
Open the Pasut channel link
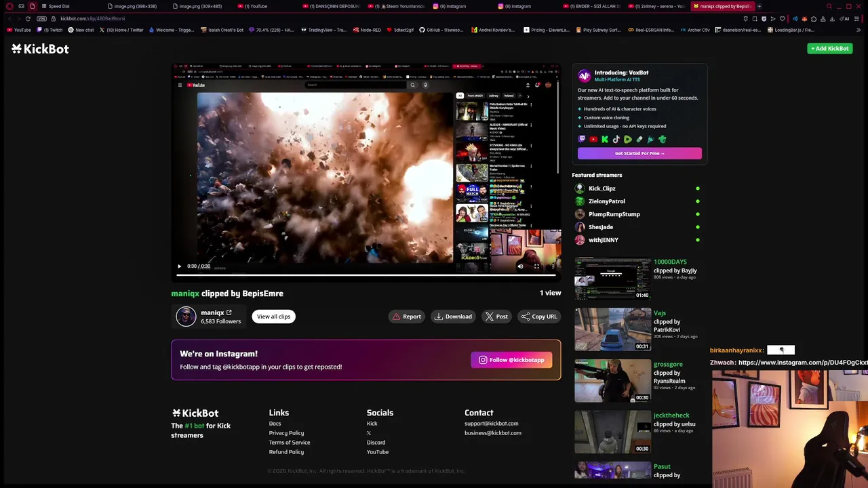click(x=662, y=466)
